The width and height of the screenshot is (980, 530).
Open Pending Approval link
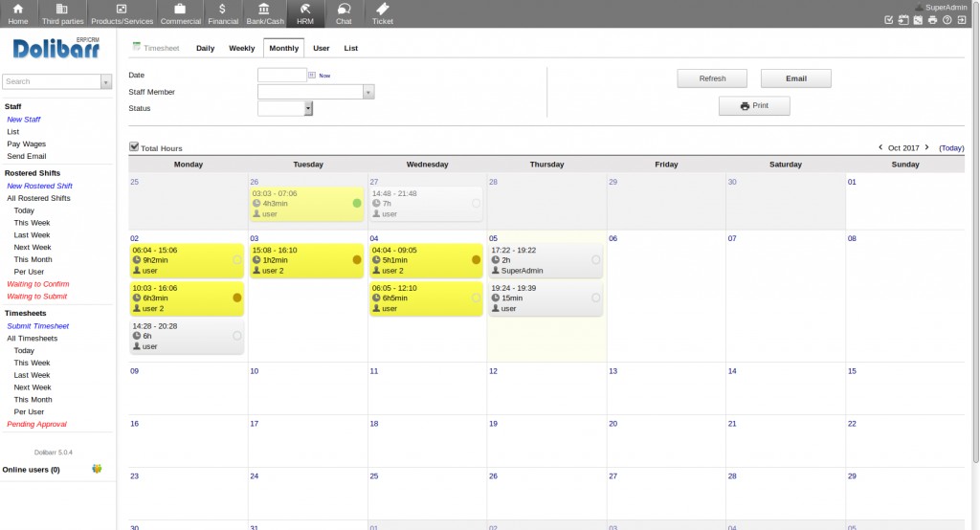click(37, 424)
